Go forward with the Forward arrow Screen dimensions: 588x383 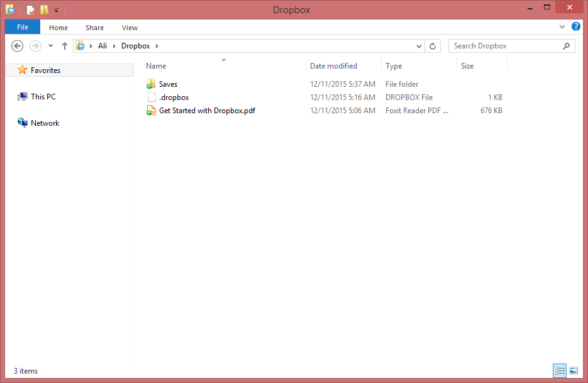point(35,46)
